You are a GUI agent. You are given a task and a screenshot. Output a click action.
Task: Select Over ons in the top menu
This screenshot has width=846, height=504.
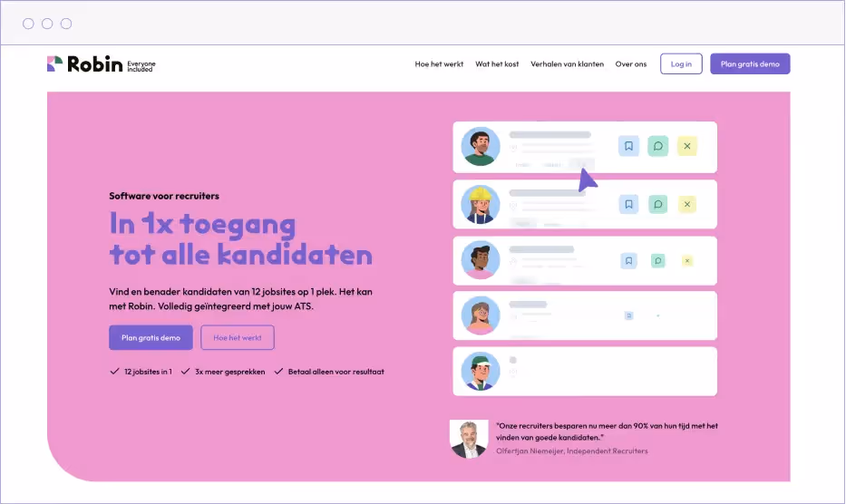tap(631, 63)
